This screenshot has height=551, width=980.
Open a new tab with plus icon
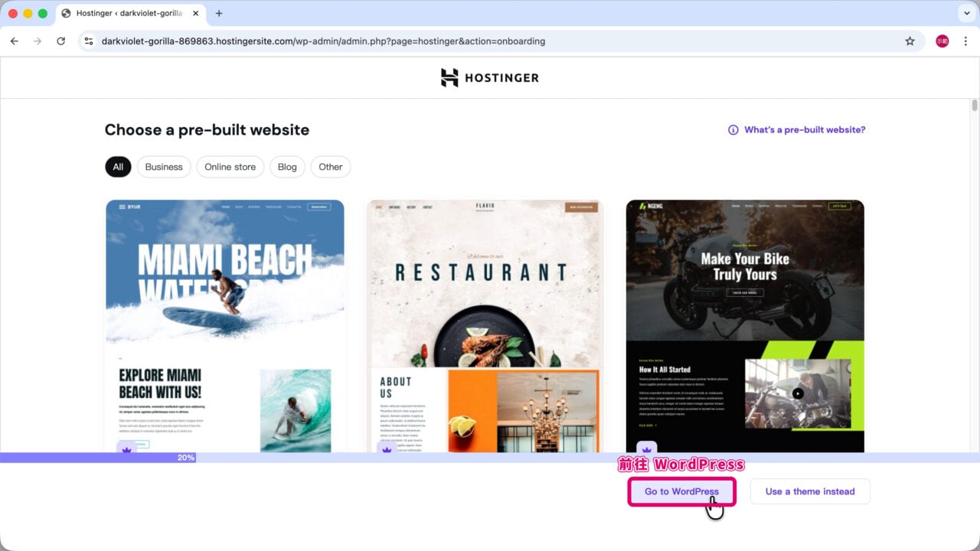(219, 13)
